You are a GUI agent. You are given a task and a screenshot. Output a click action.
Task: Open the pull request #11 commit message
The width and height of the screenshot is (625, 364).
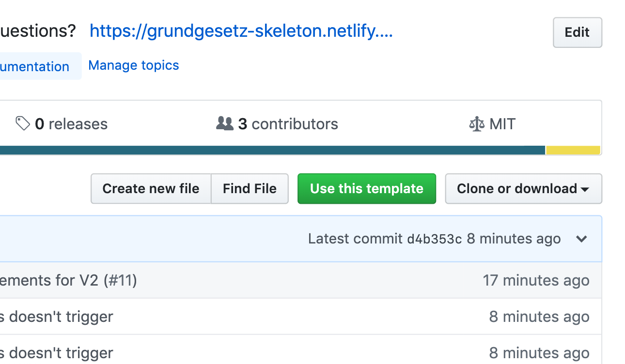[68, 280]
